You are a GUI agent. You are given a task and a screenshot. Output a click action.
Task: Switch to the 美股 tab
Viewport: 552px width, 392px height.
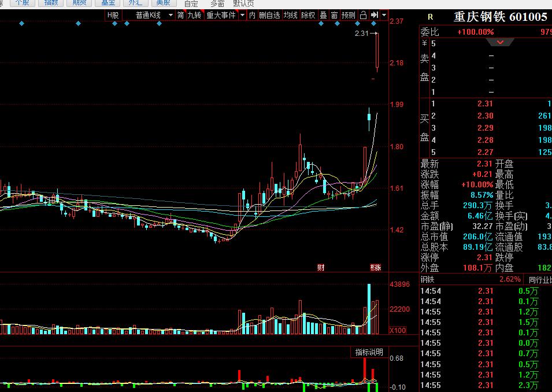tap(164, 3)
